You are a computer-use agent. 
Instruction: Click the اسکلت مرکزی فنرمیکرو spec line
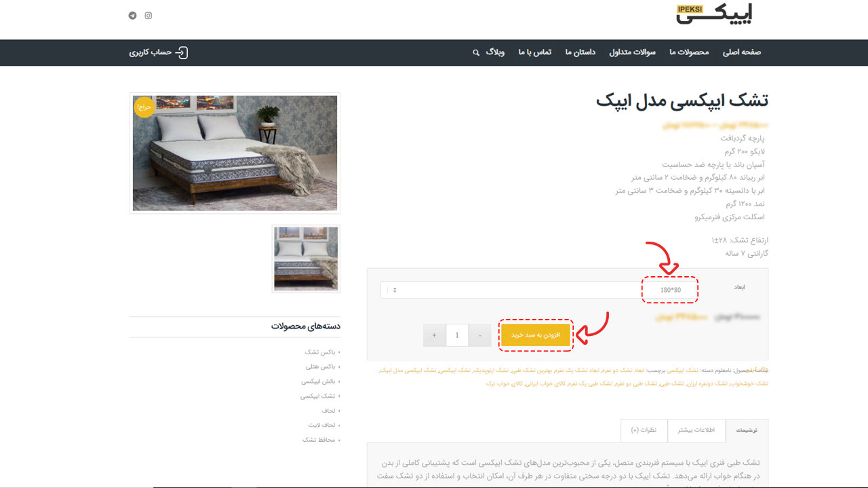730,217
